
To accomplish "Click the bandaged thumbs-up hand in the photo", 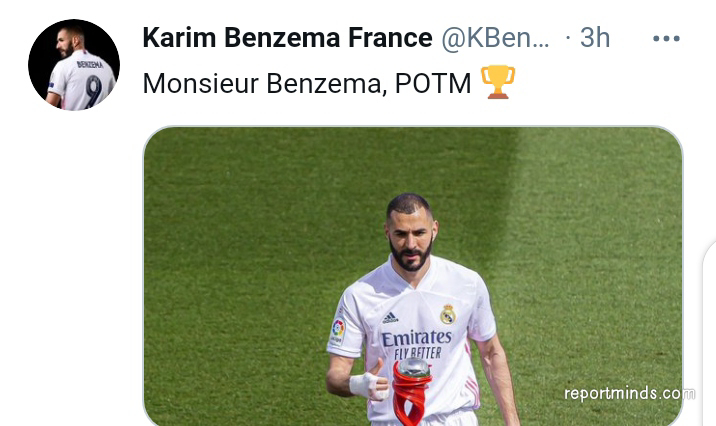I will tap(368, 381).
